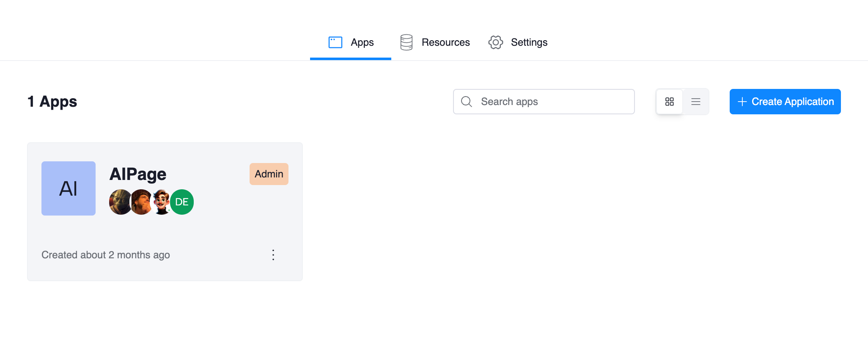Click the Apps window icon in the top navigation

click(x=335, y=42)
